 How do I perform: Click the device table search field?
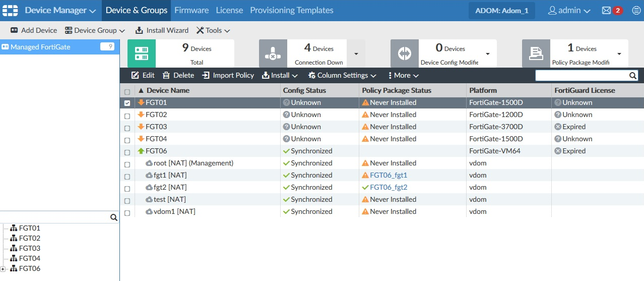pos(582,76)
